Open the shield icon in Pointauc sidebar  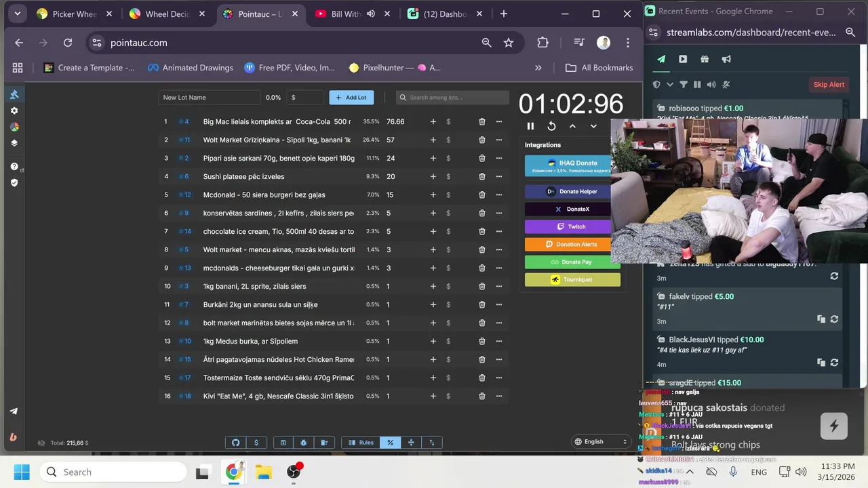point(14,182)
